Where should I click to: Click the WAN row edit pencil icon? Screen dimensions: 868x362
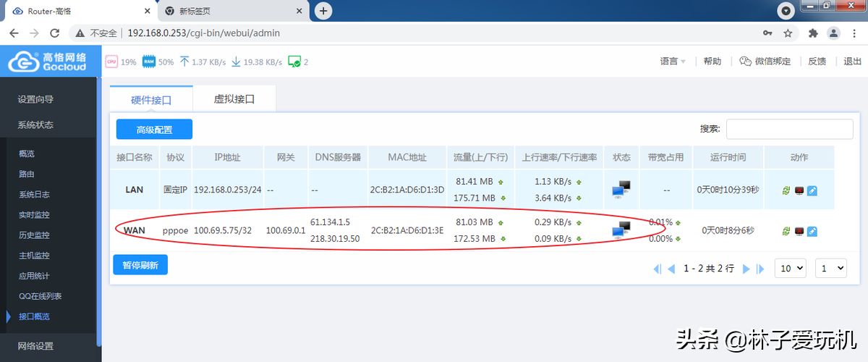click(812, 232)
